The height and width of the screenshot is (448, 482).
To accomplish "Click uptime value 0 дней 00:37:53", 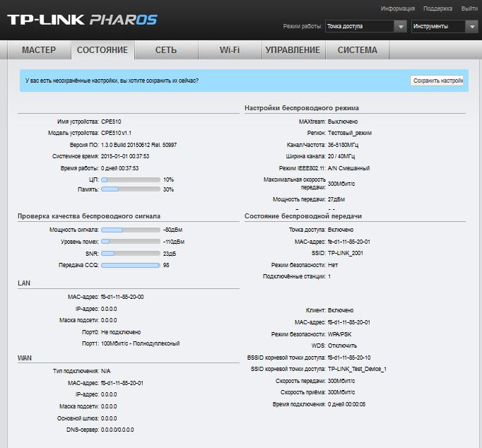I will coord(120,168).
